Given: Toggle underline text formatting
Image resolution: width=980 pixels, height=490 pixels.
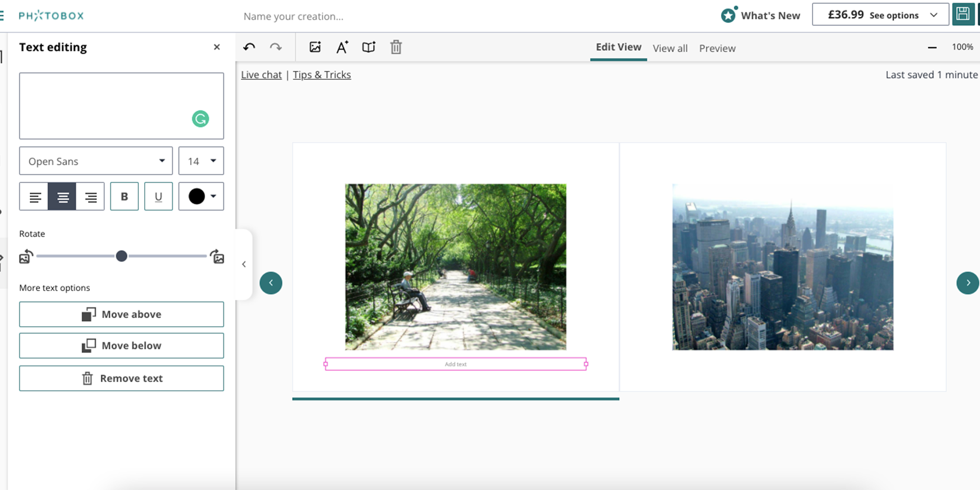Looking at the screenshot, I should (x=158, y=197).
